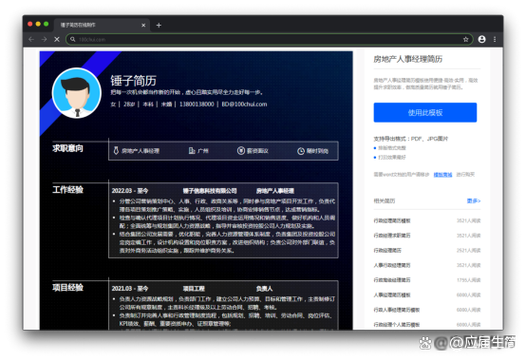Click the blue 使用此模板 button
The image size is (526, 361).
point(425,112)
